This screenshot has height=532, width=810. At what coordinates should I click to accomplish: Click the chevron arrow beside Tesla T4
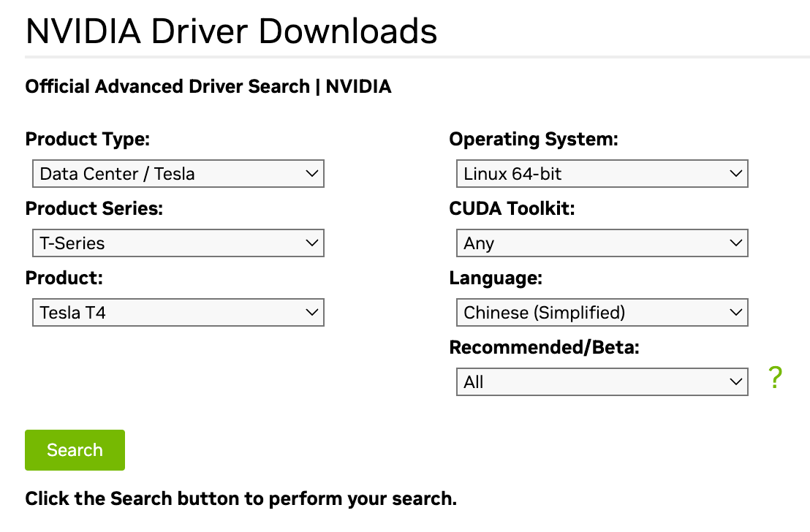[312, 313]
